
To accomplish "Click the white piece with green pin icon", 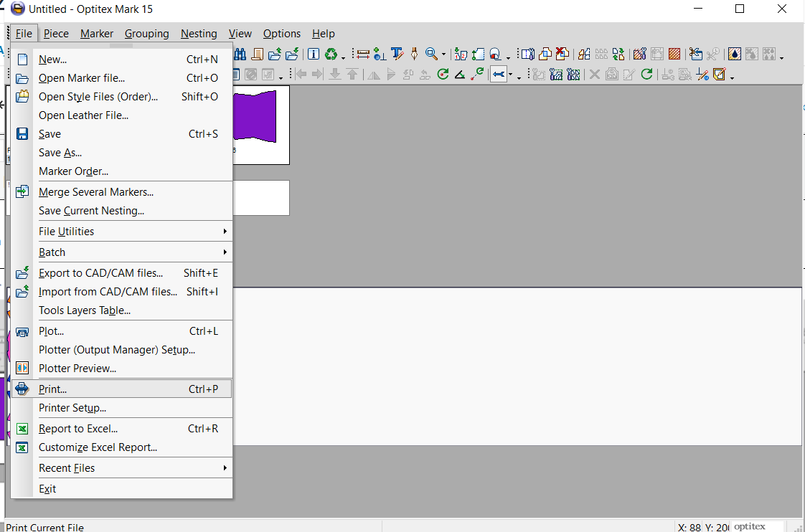I will pyautogui.click(x=478, y=54).
